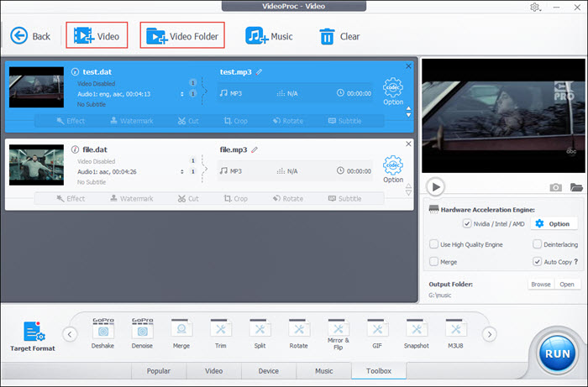Open Crop tool for file.dat
This screenshot has width=588, height=387.
235,198
